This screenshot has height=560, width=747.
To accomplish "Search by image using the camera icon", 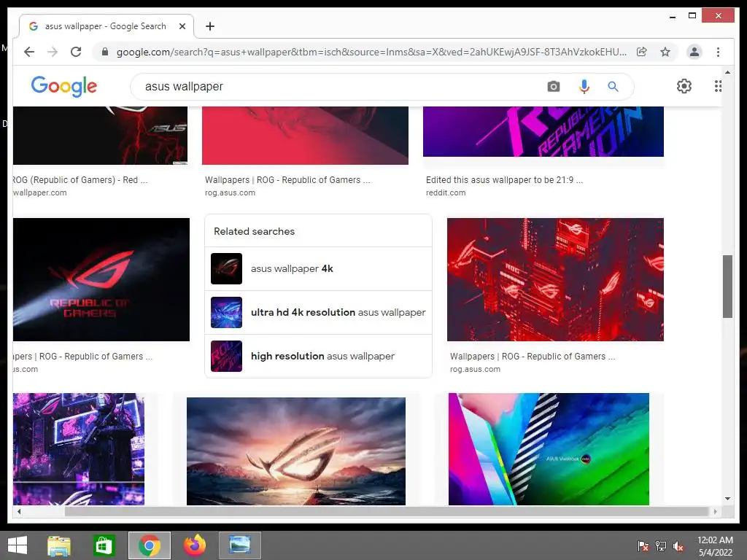I will click(x=553, y=86).
